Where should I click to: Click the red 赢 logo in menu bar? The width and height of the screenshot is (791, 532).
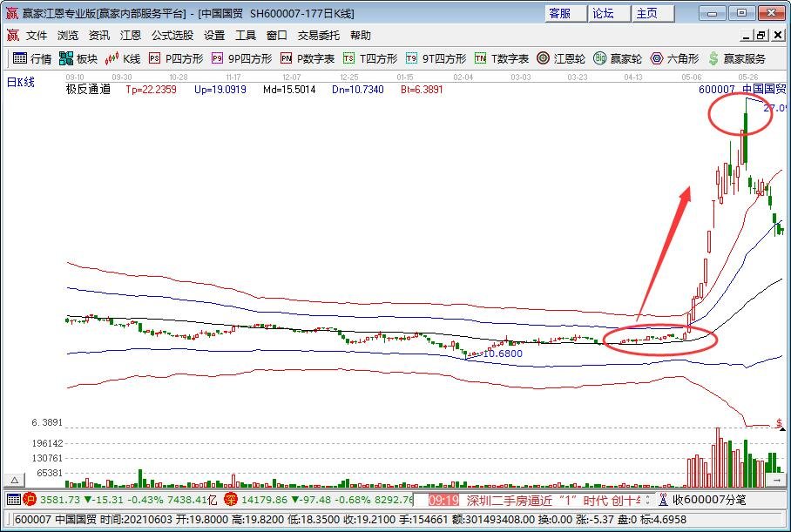pos(12,36)
